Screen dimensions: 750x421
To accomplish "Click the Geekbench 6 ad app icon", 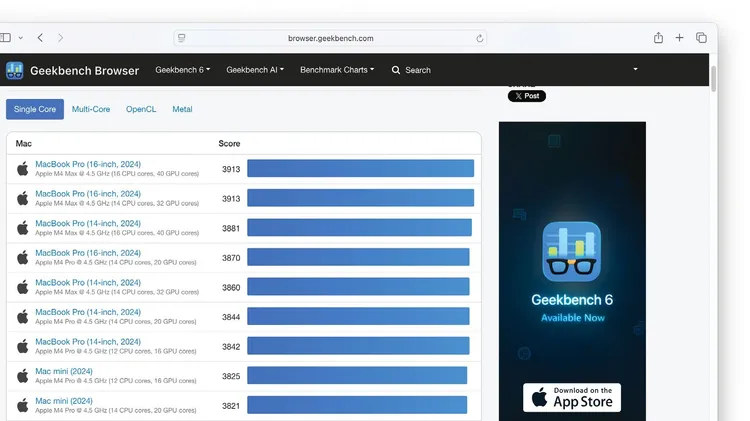I will click(x=572, y=251).
